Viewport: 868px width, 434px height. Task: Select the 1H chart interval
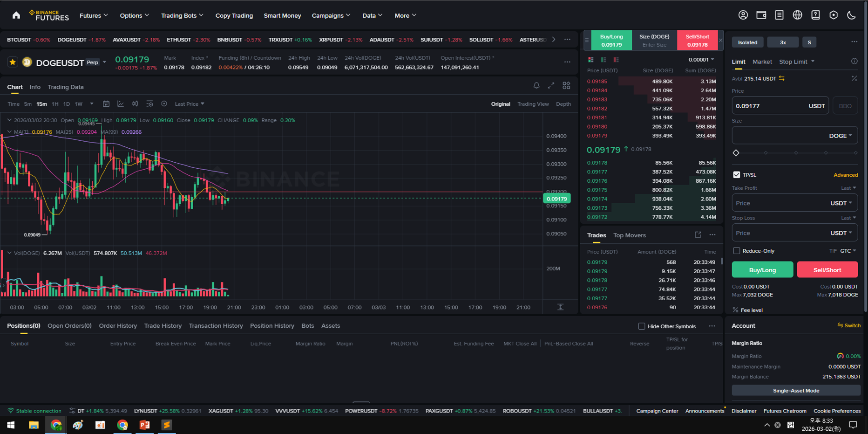(x=55, y=104)
